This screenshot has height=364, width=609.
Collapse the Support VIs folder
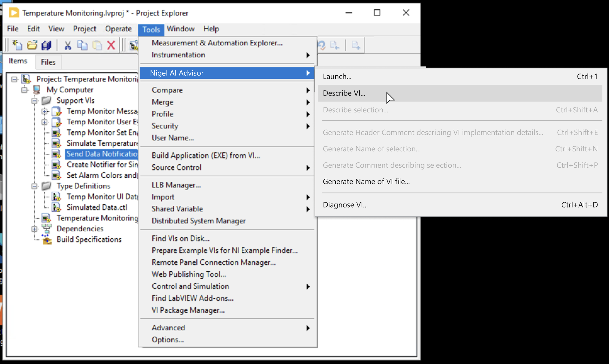pos(35,101)
